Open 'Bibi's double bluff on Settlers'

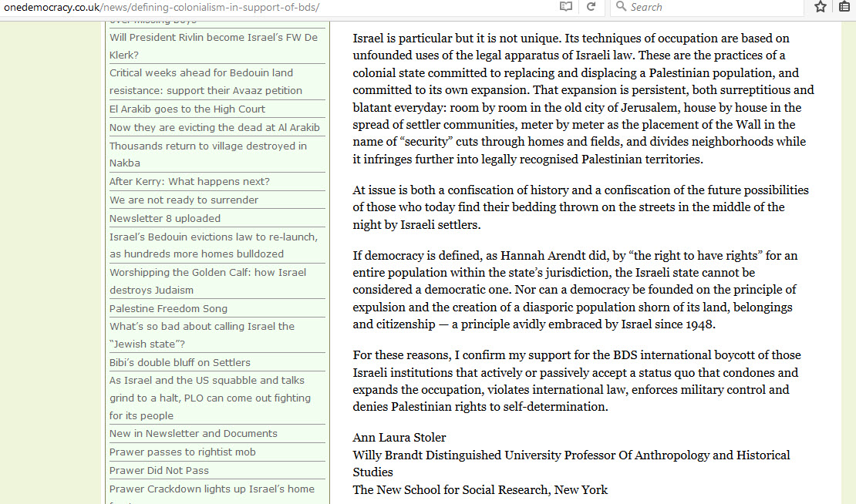(x=180, y=363)
